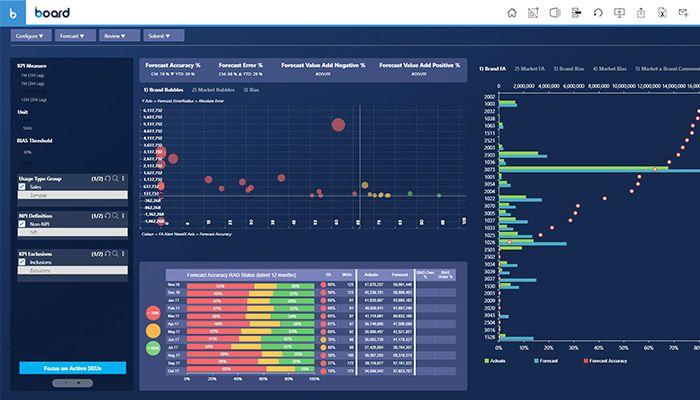Click the 'Focus on Active SKUs' button

point(73,368)
